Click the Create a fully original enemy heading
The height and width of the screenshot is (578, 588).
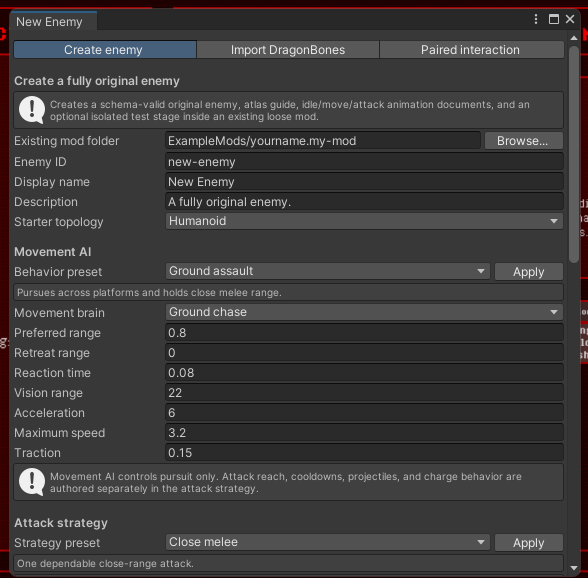(97, 81)
